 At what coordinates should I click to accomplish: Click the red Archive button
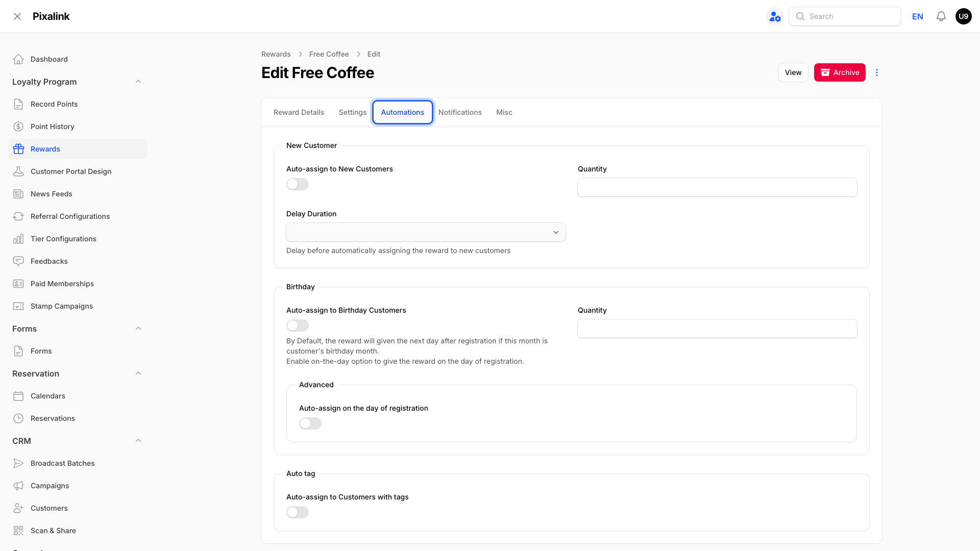tap(840, 72)
